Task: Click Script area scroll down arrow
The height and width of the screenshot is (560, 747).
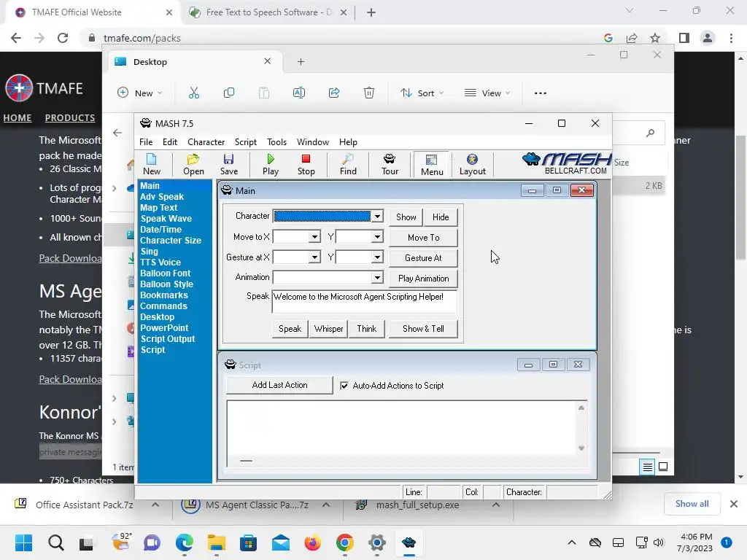Action: click(581, 448)
